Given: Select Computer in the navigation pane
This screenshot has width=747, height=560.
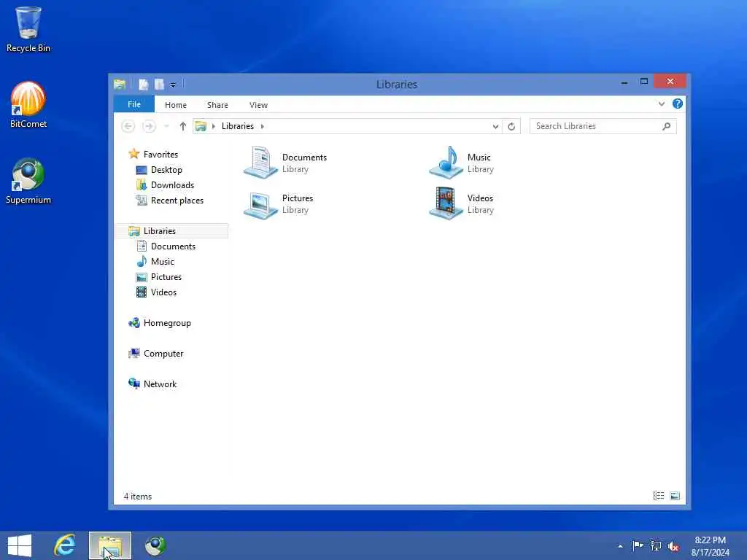Looking at the screenshot, I should [155, 354].
